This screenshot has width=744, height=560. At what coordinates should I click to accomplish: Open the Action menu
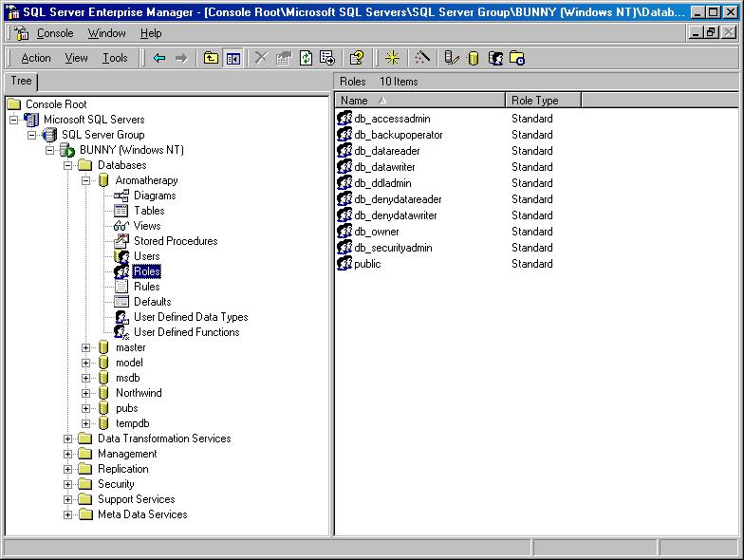coord(36,58)
